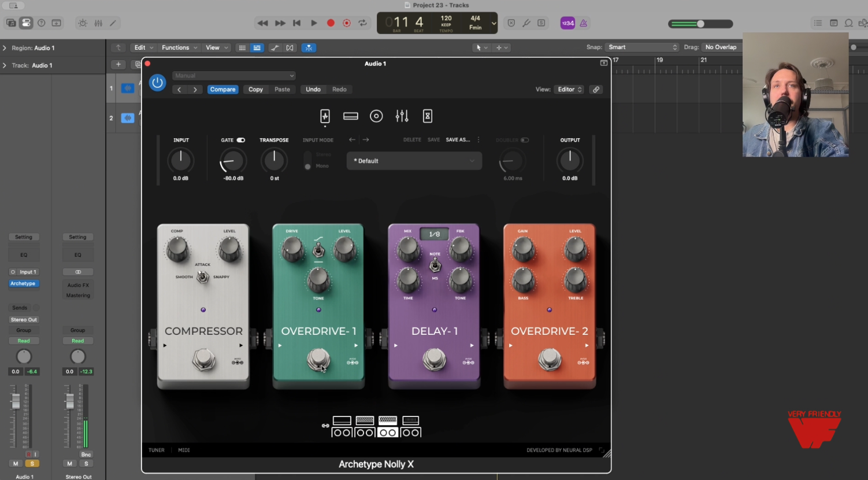Open the cabinet speaker section icon
The image size is (868, 480).
pyautogui.click(x=376, y=116)
